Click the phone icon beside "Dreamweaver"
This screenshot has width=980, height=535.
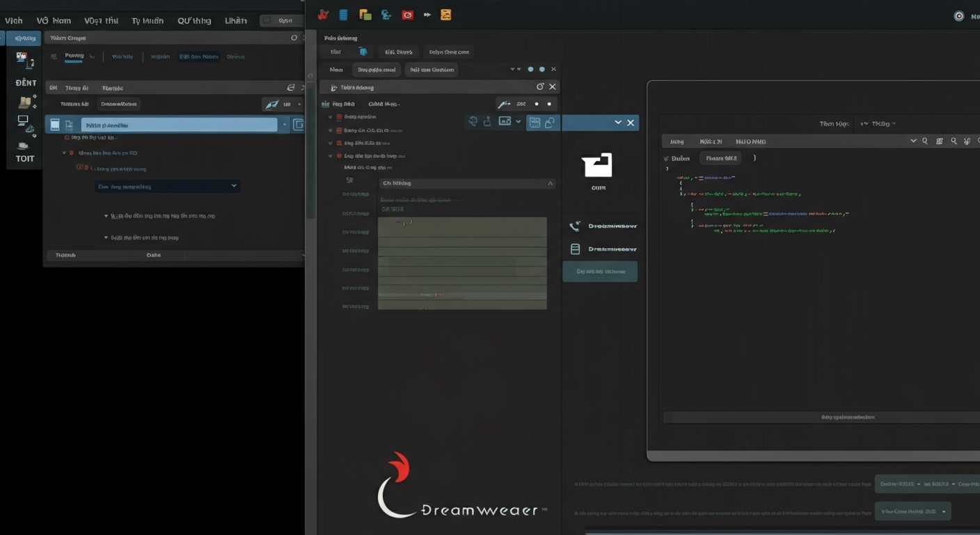pyautogui.click(x=575, y=226)
